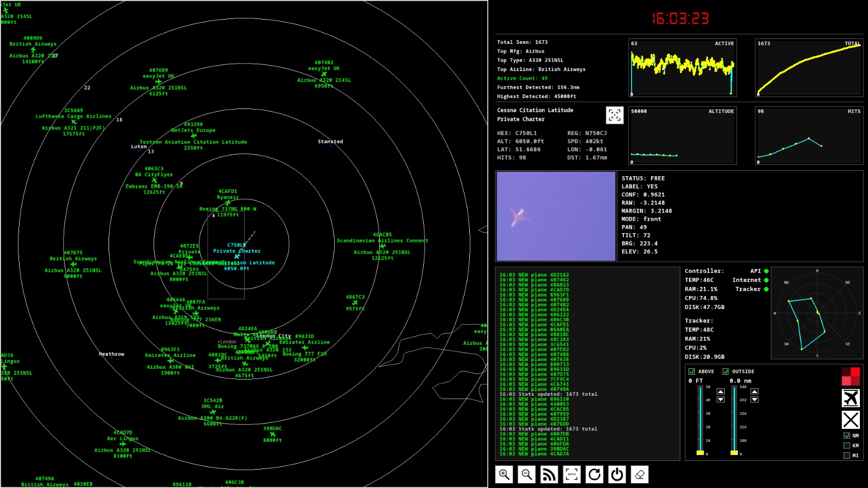Click the aircraft camera image thumbnail
This screenshot has width=868, height=488.
[x=556, y=216]
